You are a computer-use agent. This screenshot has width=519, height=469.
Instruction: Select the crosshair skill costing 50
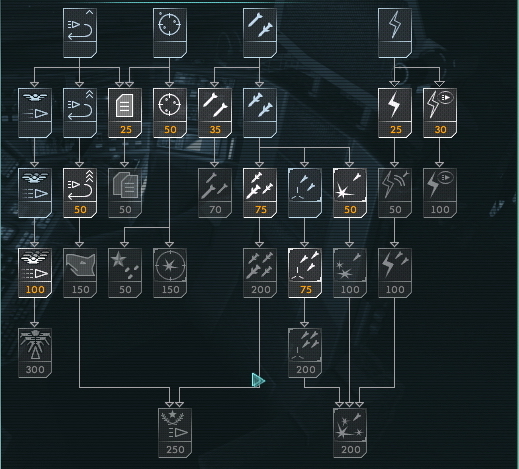tap(170, 113)
